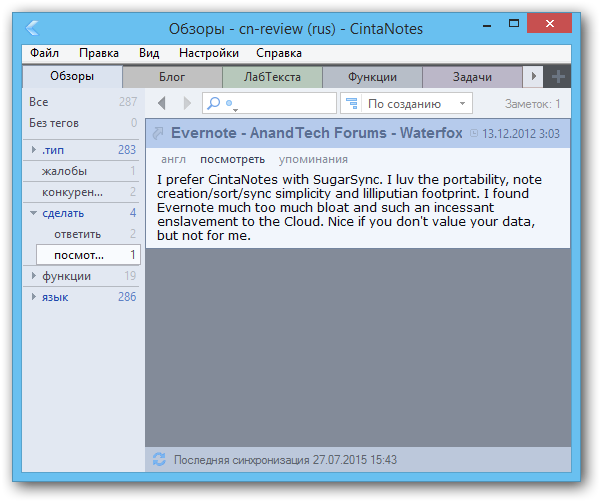601x502 pixels.
Task: Click the magnifier search icon
Action: coord(213,103)
